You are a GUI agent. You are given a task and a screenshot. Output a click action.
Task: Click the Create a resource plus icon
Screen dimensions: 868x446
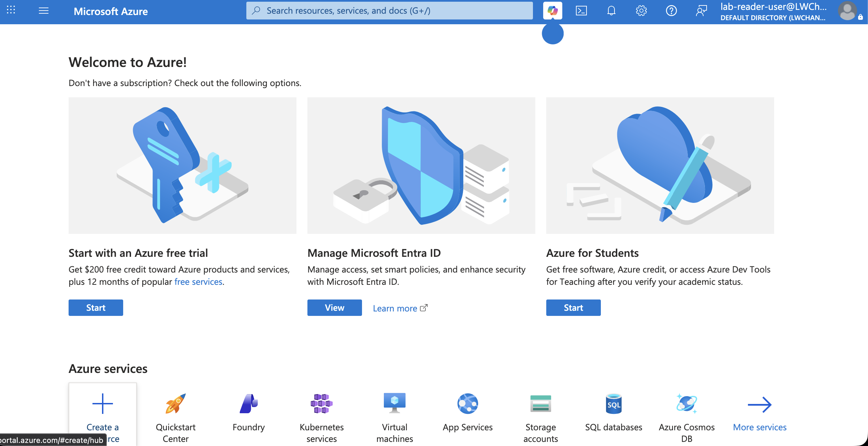102,404
